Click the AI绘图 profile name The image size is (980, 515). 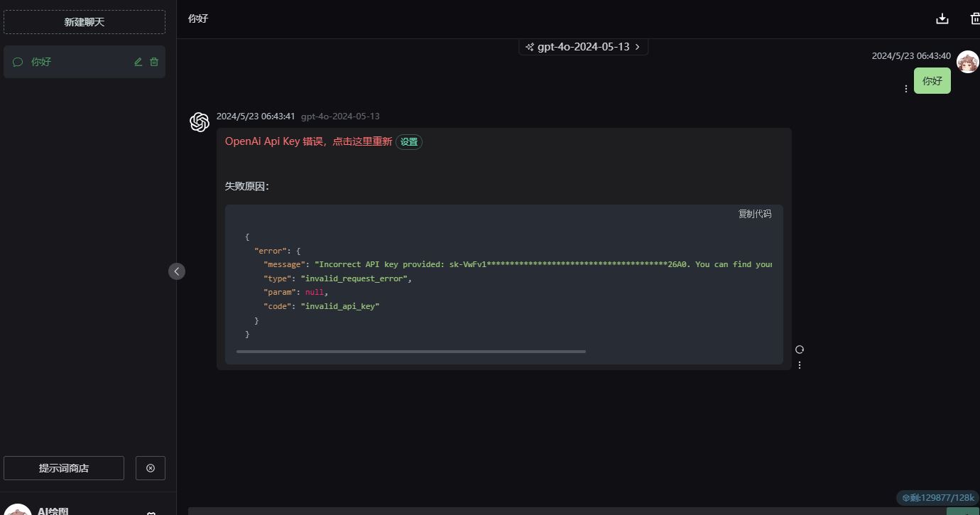click(53, 511)
